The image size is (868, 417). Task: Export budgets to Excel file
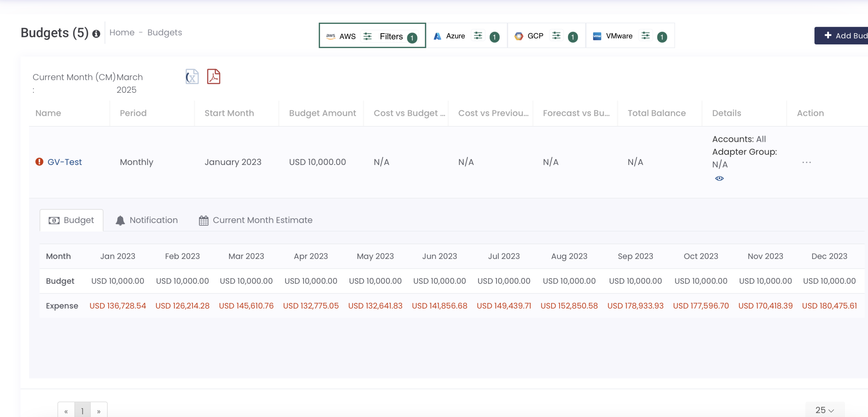pos(192,77)
